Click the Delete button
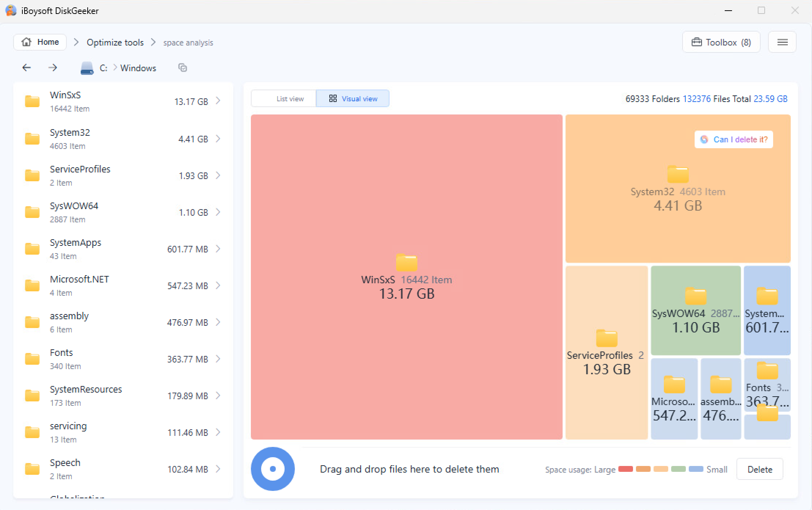 click(760, 469)
